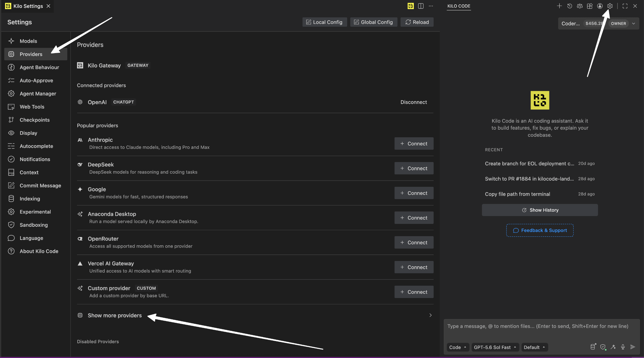Open task history clock icon

(569, 6)
